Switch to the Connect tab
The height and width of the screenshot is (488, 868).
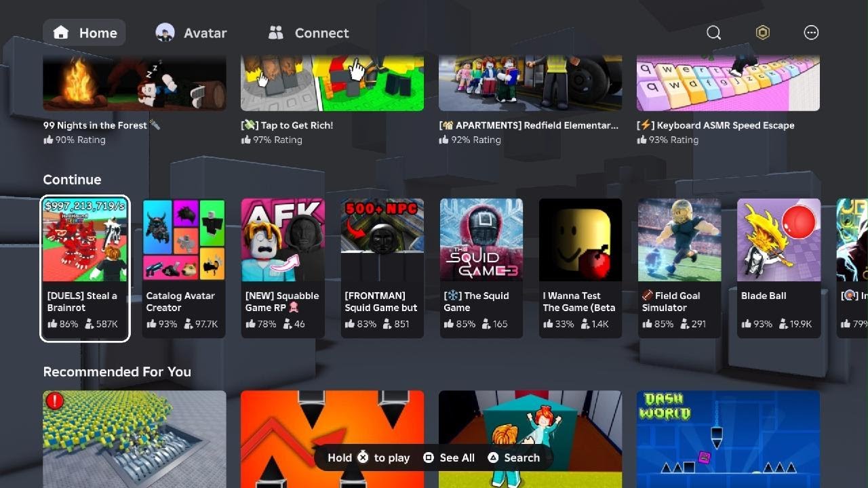click(x=309, y=33)
